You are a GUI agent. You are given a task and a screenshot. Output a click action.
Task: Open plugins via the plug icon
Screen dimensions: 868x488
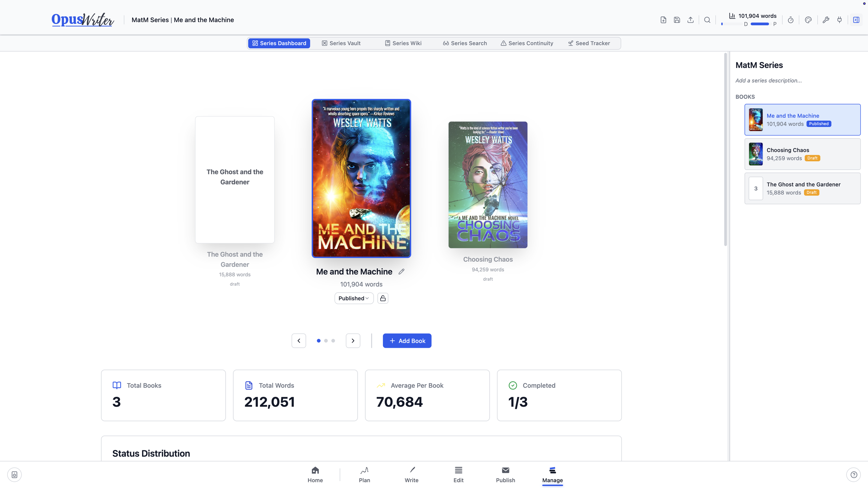[x=840, y=20]
